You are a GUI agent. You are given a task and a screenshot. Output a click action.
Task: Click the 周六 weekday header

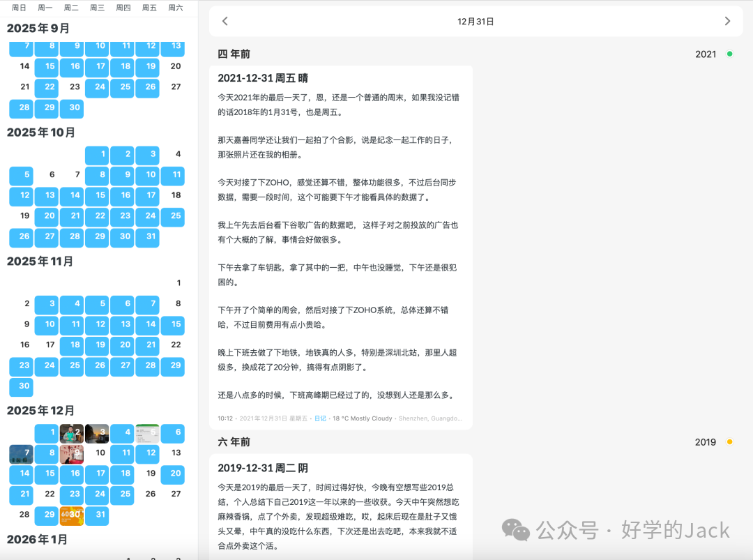point(175,8)
